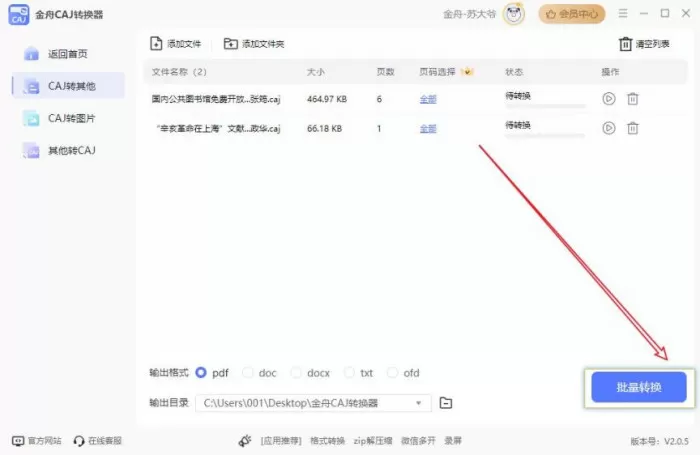Click the 66.18 KB size cell
This screenshot has height=455, width=700.
tap(325, 129)
